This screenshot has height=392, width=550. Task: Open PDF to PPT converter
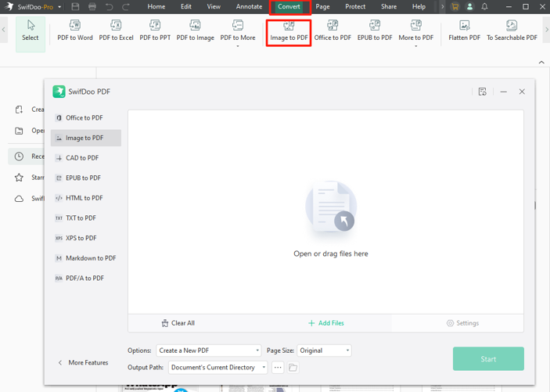coord(155,31)
